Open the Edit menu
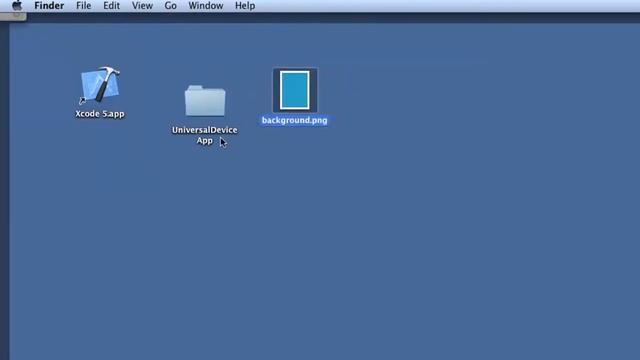The width and height of the screenshot is (640, 360). (x=111, y=6)
